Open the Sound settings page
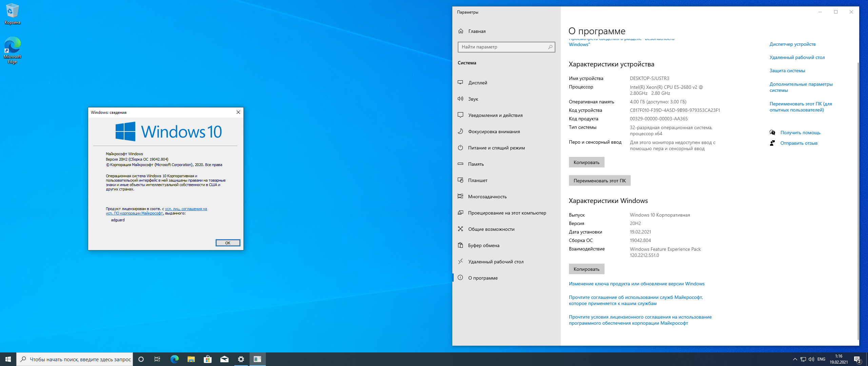 pos(473,99)
